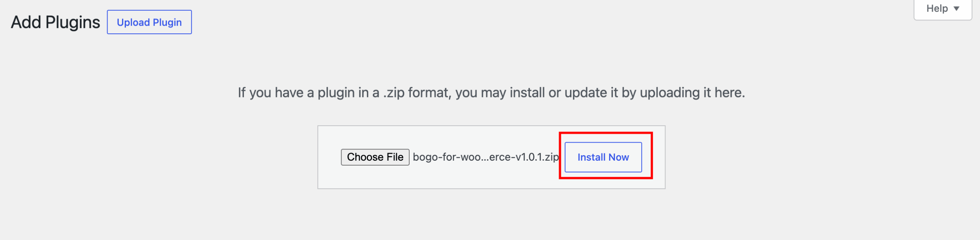
Task: Click the .zip format instruction paragraph
Action: coord(492,93)
